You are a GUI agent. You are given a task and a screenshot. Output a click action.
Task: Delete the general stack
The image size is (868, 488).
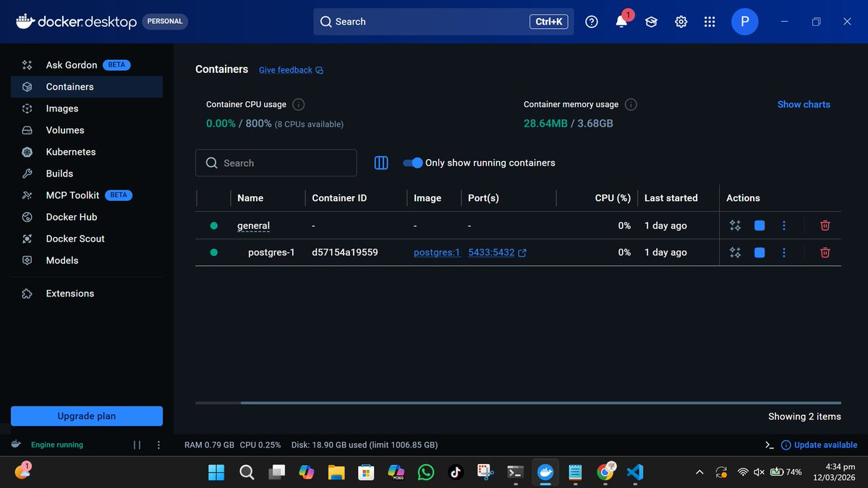(825, 226)
